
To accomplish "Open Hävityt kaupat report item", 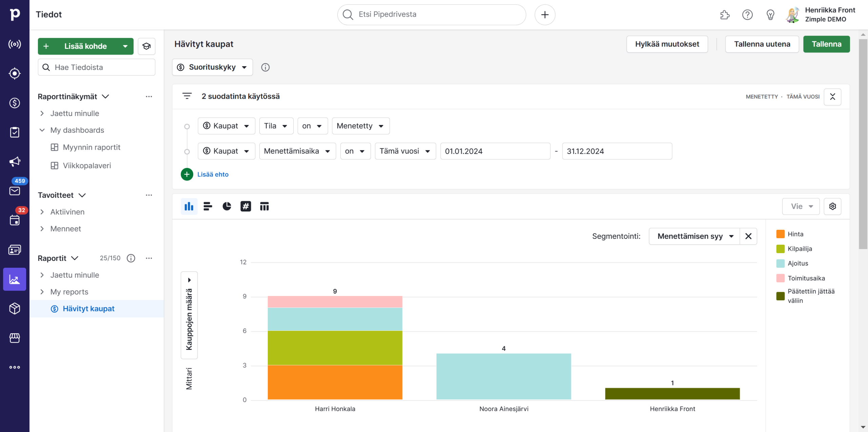I will (88, 309).
